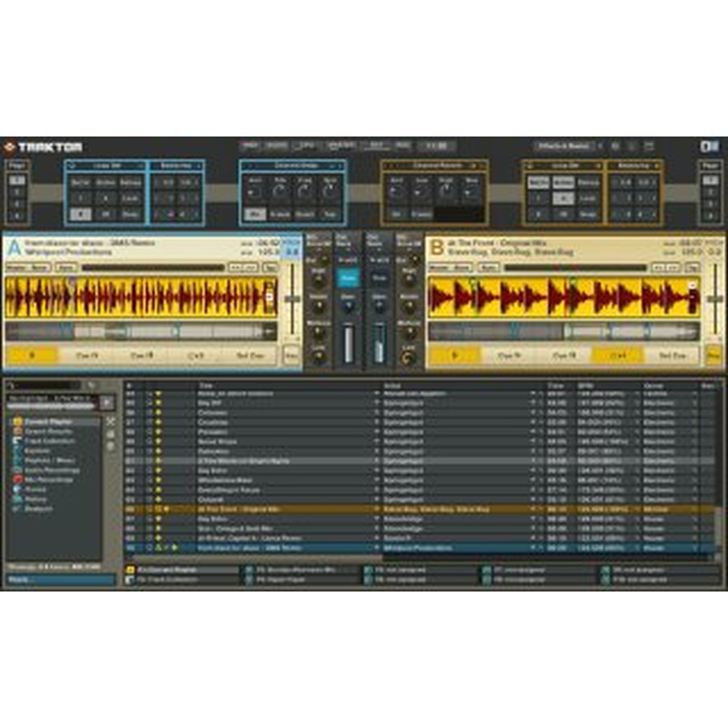Click the Deck B pitch fader handle

pos(715,299)
